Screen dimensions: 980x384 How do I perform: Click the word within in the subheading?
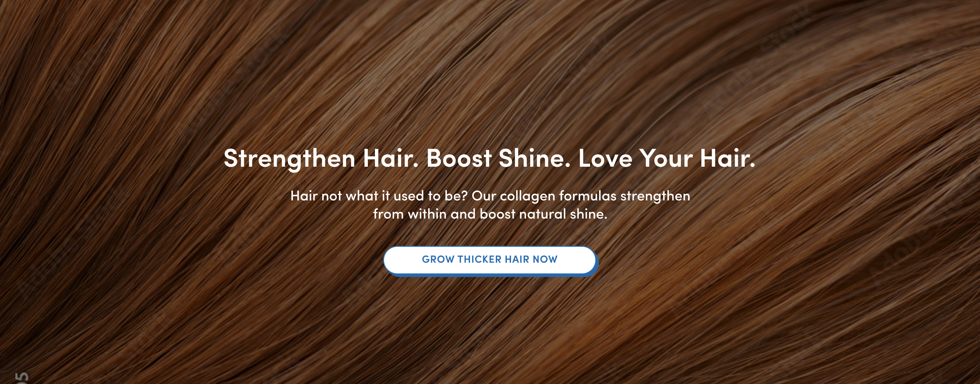427,214
